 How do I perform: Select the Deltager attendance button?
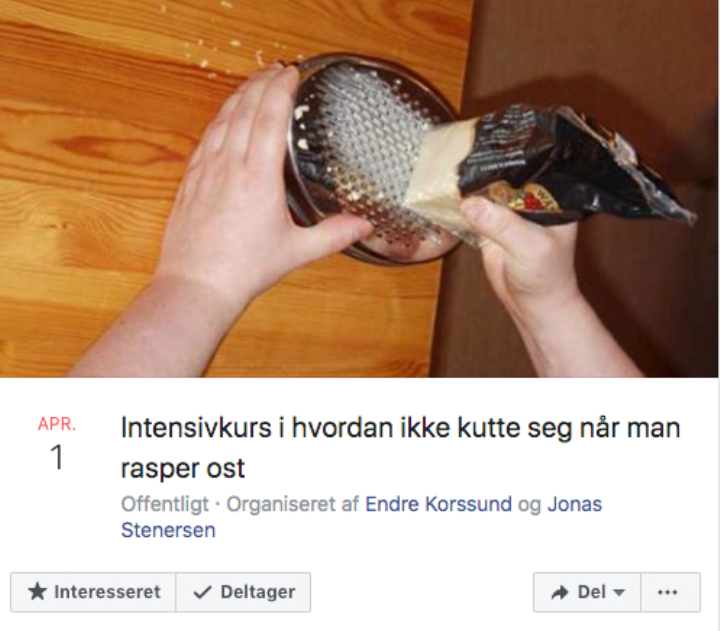click(243, 592)
